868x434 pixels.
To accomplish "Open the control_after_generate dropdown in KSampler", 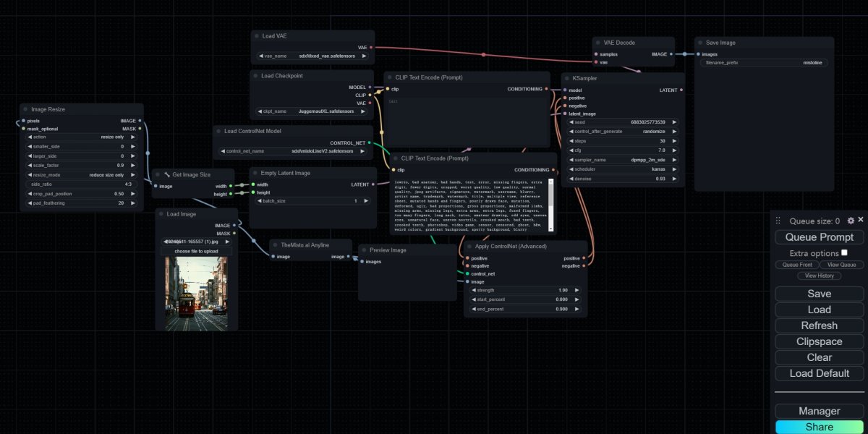I will click(x=624, y=131).
